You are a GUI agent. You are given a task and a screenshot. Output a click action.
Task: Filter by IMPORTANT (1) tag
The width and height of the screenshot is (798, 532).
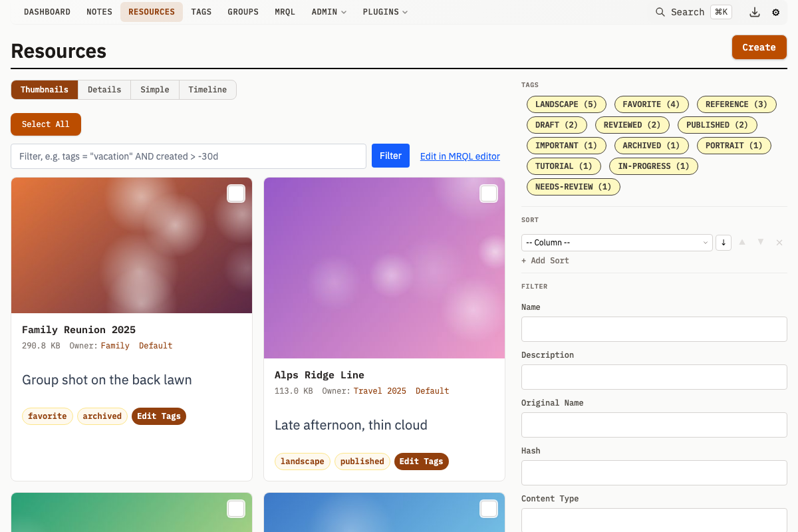(x=567, y=146)
